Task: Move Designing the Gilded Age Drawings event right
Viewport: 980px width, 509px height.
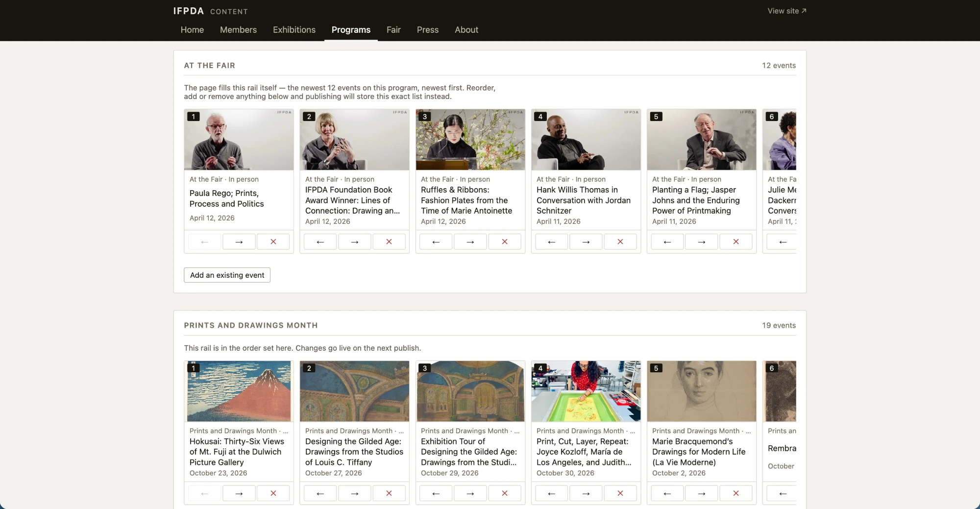Action: click(355, 493)
